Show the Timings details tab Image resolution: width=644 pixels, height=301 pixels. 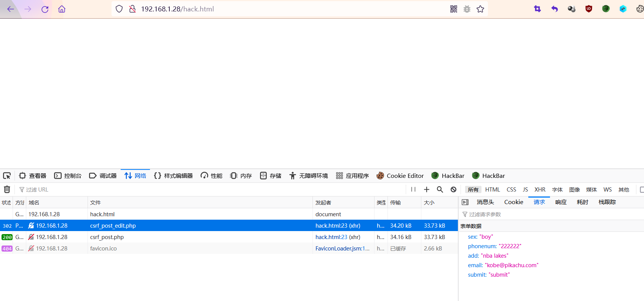(x=582, y=202)
